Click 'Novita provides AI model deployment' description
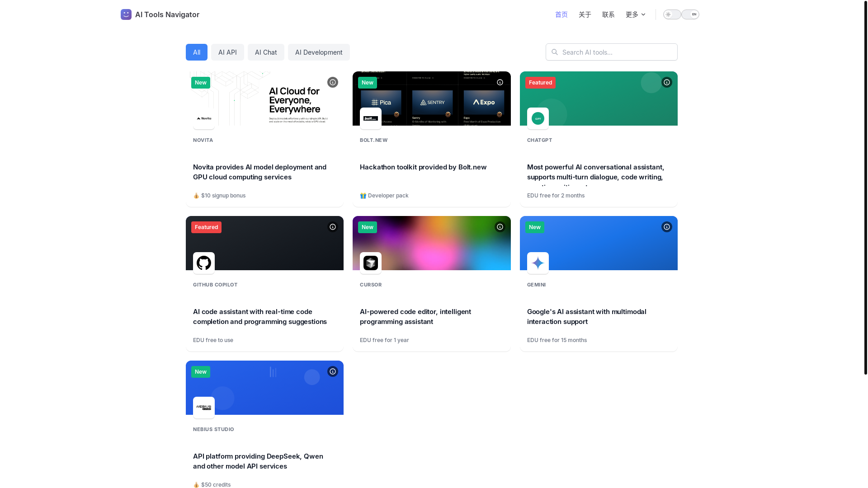The image size is (868, 488). pyautogui.click(x=259, y=172)
